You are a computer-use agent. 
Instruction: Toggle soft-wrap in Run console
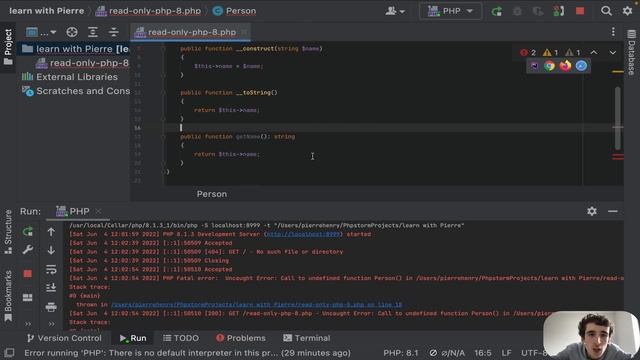click(51, 269)
